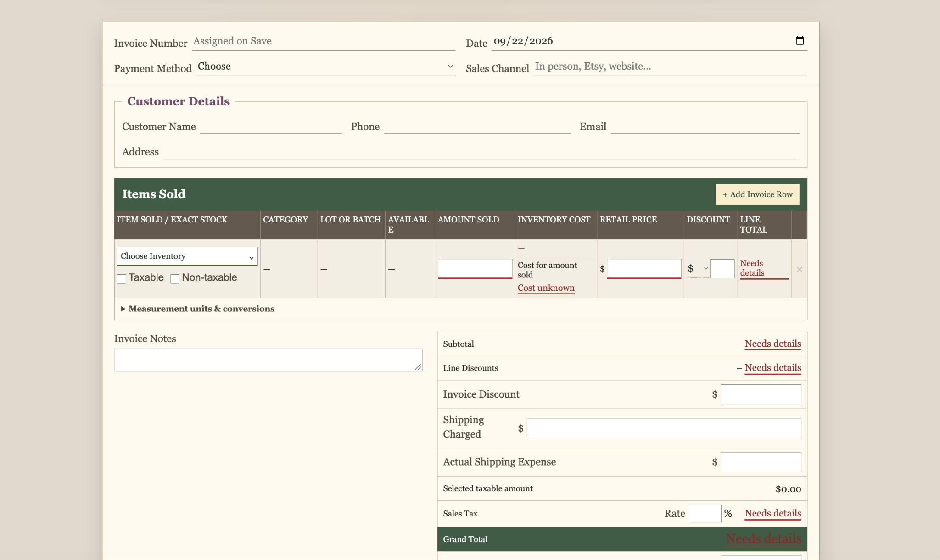
Task: Click the Cost for amount sold text
Action: coord(547,270)
